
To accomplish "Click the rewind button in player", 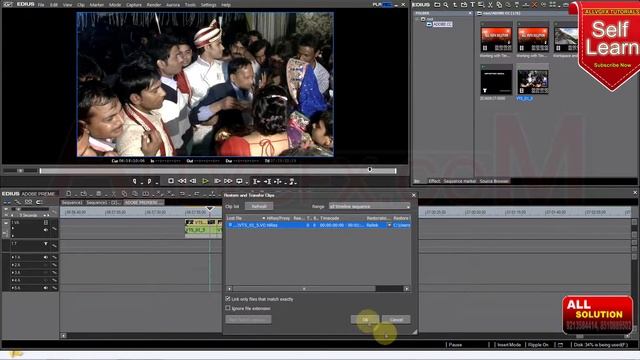I will 182,181.
